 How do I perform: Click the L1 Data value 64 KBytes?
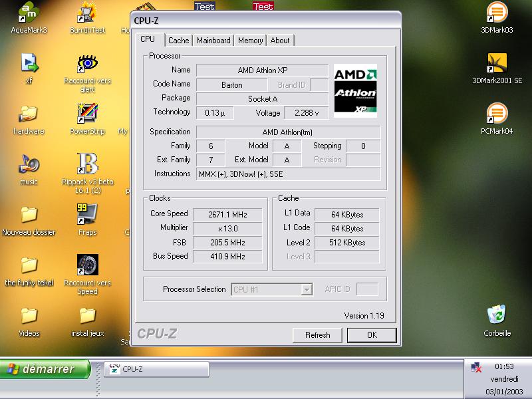(x=346, y=214)
